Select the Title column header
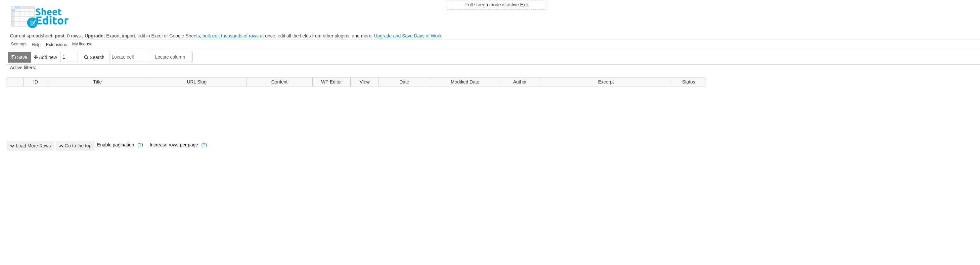This screenshot has height=265, width=980. coord(97,82)
